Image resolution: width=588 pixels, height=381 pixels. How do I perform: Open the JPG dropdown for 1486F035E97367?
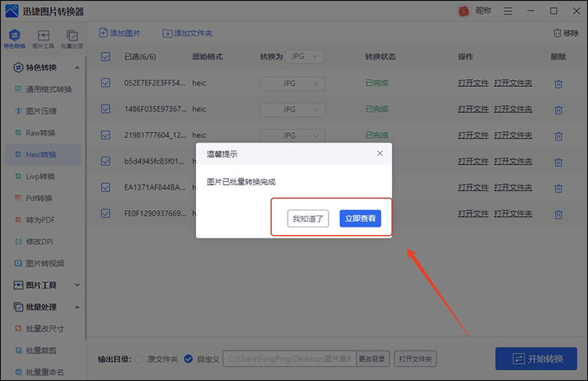(x=292, y=110)
